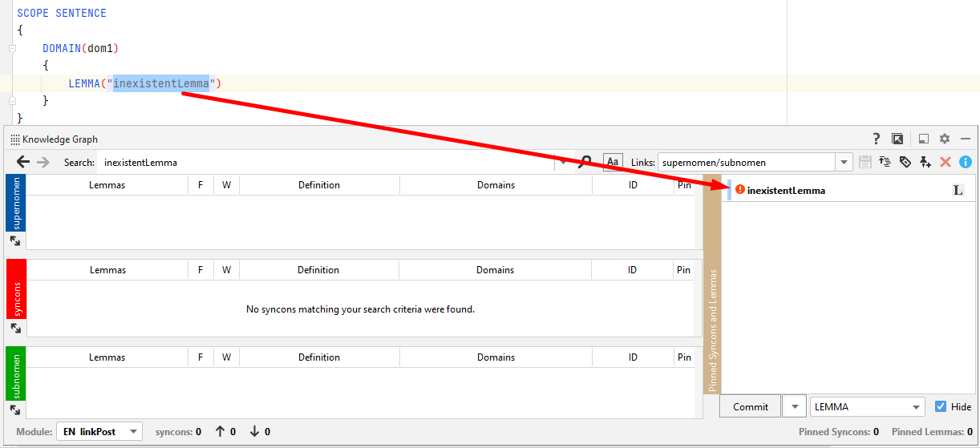Screen dimensions: 980x448
Task: Click the blue info icon
Action: click(x=965, y=162)
